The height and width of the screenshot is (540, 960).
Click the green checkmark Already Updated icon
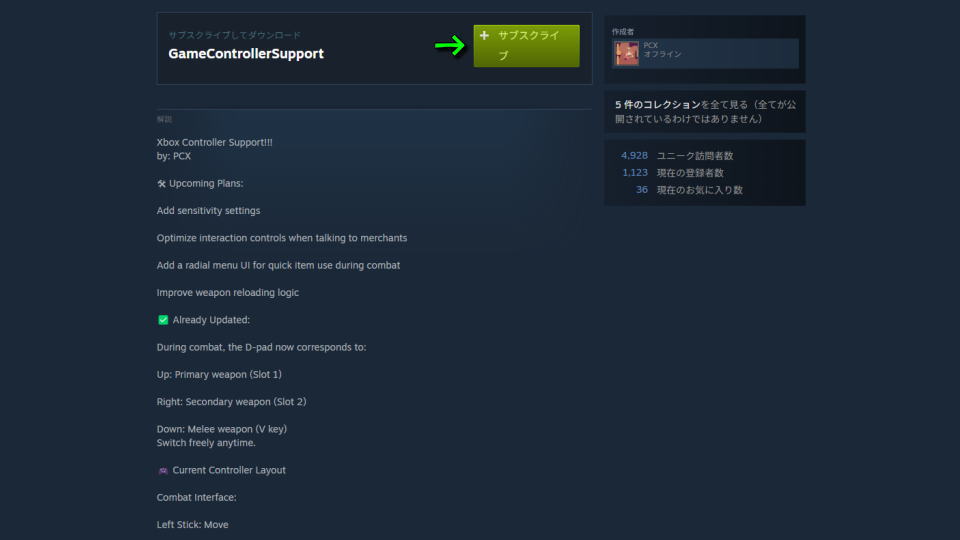click(163, 320)
